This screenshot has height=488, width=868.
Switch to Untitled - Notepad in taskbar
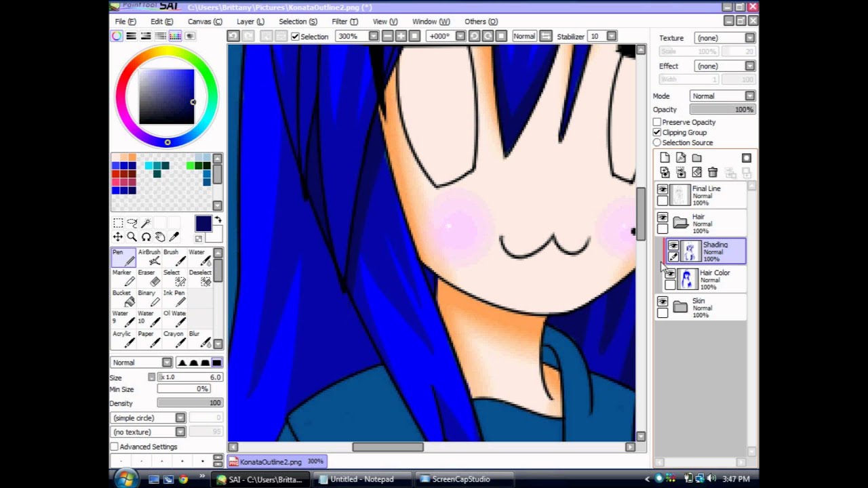[362, 479]
